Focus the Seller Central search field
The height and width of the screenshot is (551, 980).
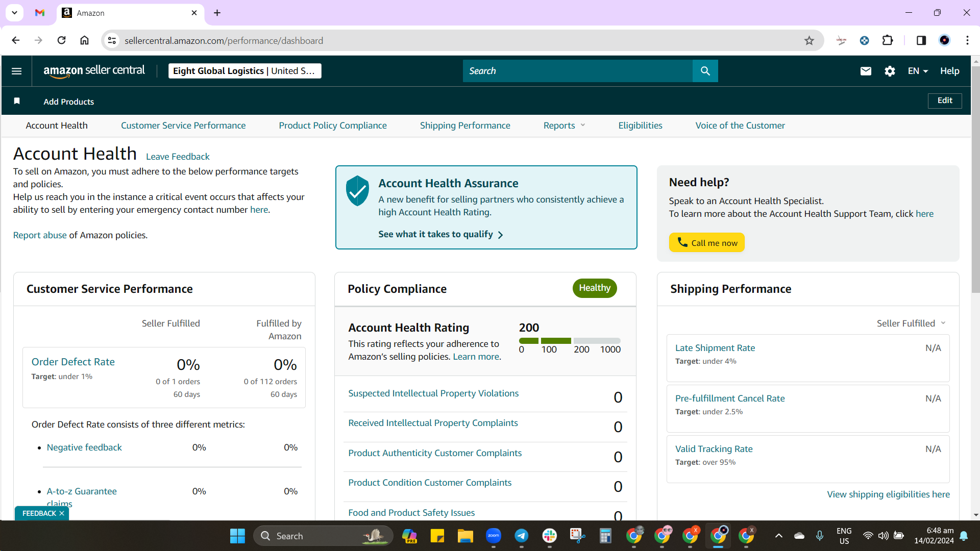(x=578, y=71)
